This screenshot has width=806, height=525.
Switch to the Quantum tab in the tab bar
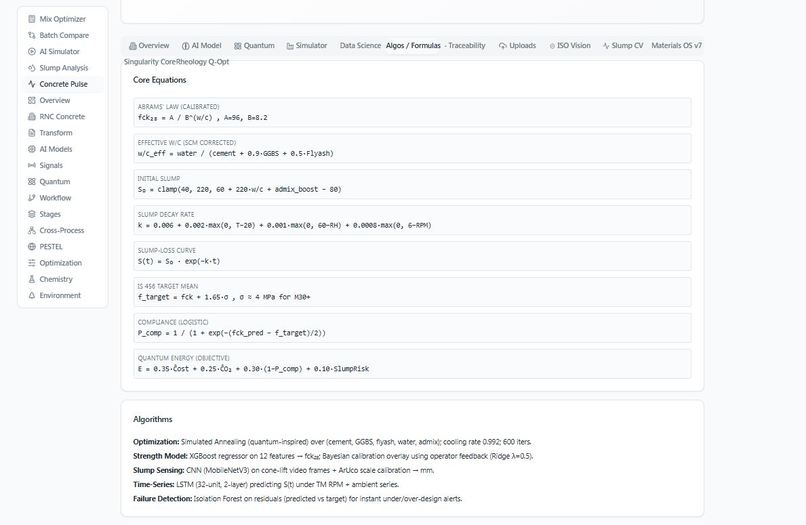[254, 46]
